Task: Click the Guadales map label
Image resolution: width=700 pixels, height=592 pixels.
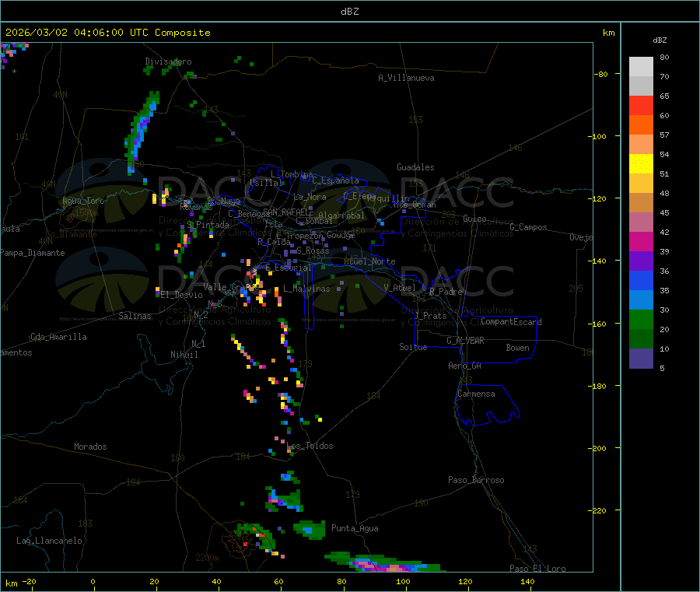Action: click(415, 167)
